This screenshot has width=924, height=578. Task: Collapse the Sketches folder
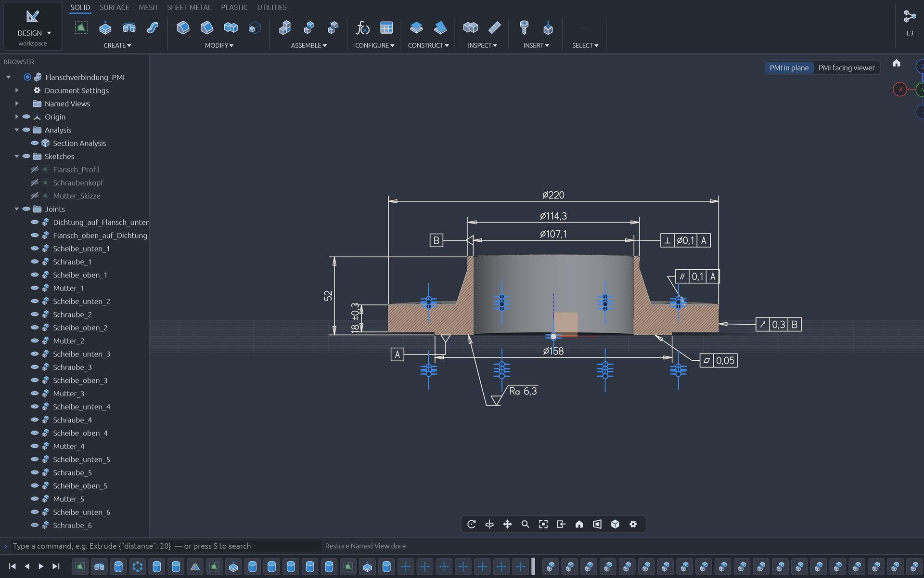[x=17, y=156]
